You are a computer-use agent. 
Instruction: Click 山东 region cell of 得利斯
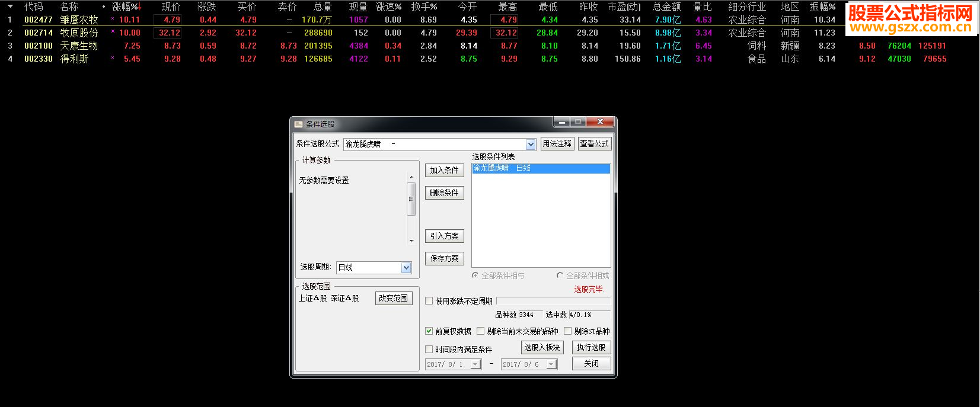790,59
